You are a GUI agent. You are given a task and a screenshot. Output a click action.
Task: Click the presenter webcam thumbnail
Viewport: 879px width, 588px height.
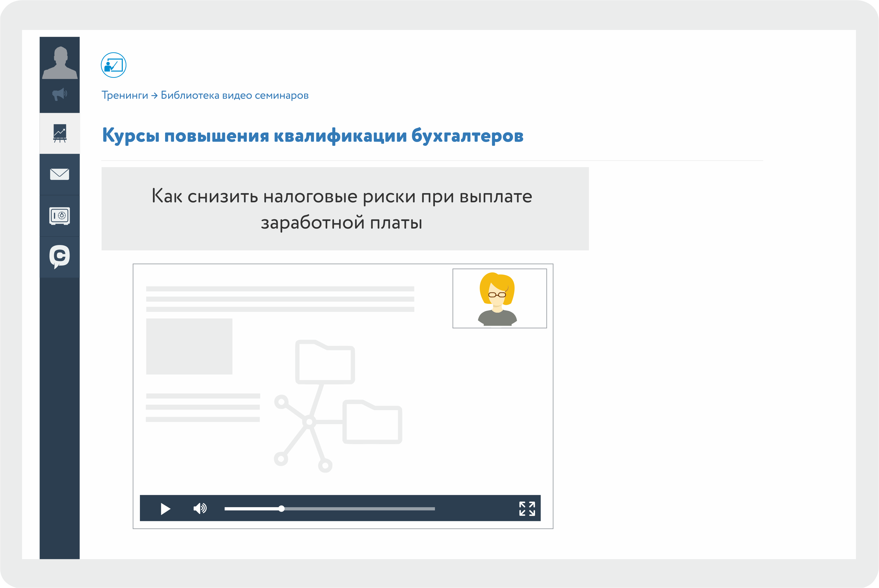pos(499,299)
